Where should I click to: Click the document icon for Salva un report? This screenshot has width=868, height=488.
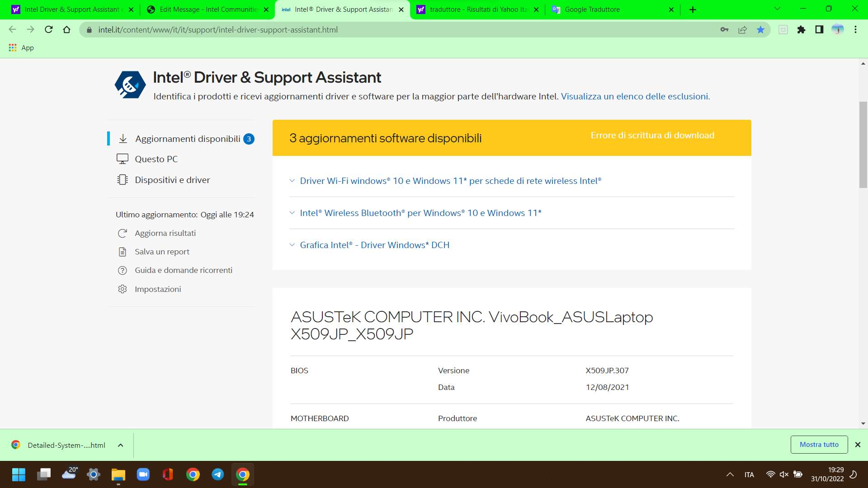[123, 252]
